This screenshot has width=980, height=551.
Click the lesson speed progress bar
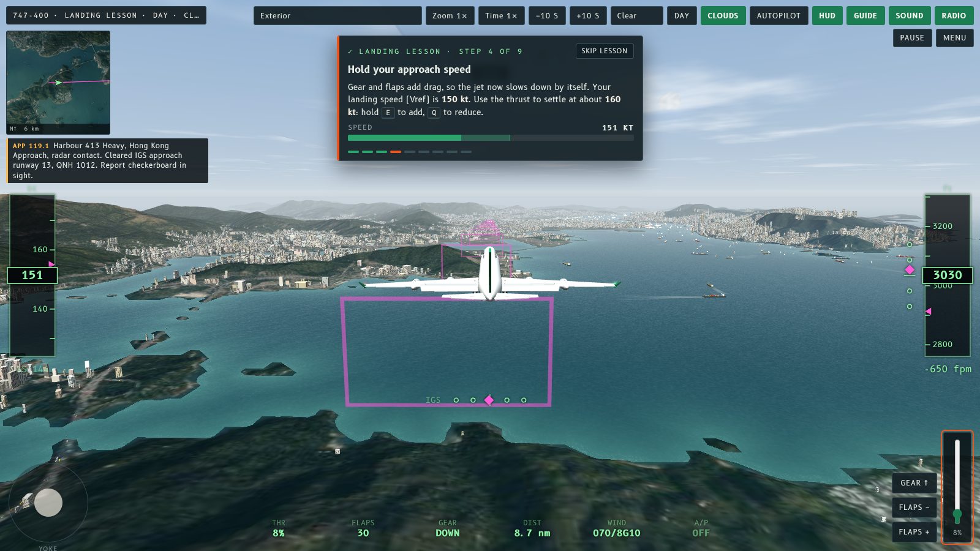tap(491, 138)
